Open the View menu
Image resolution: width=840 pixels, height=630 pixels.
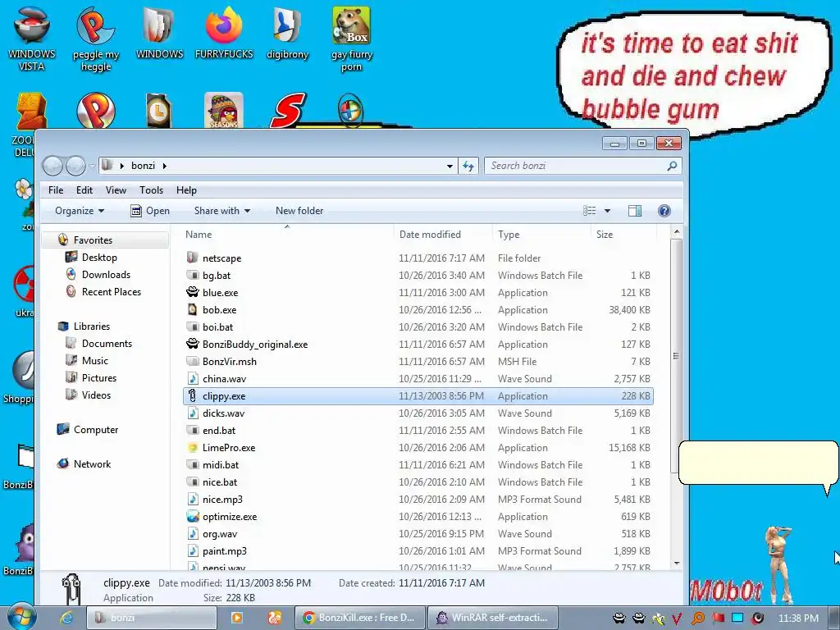tap(116, 190)
